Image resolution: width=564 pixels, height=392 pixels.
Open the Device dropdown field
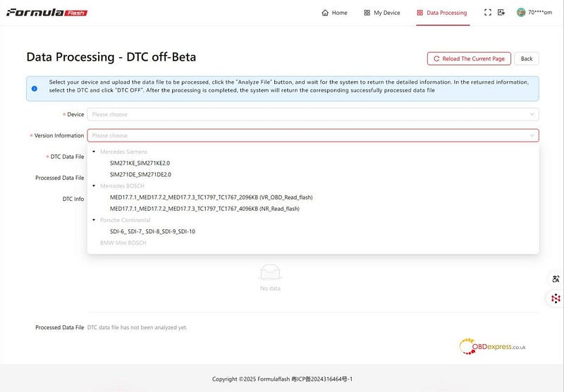(x=313, y=114)
